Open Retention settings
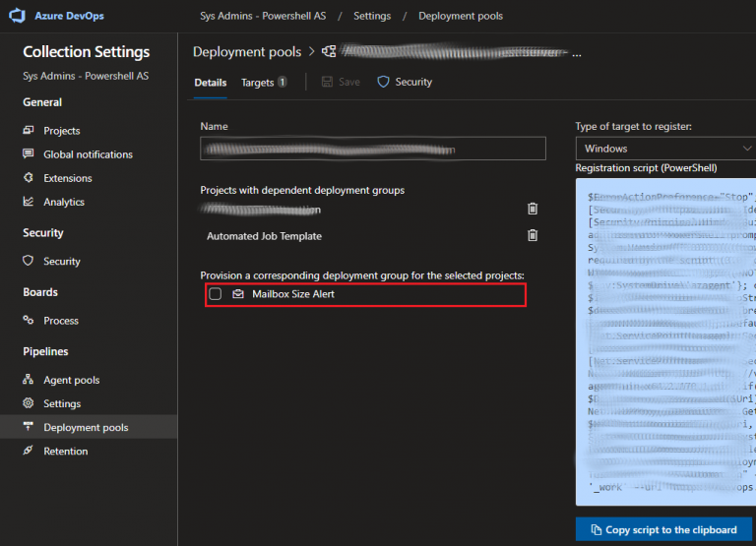 click(x=66, y=451)
